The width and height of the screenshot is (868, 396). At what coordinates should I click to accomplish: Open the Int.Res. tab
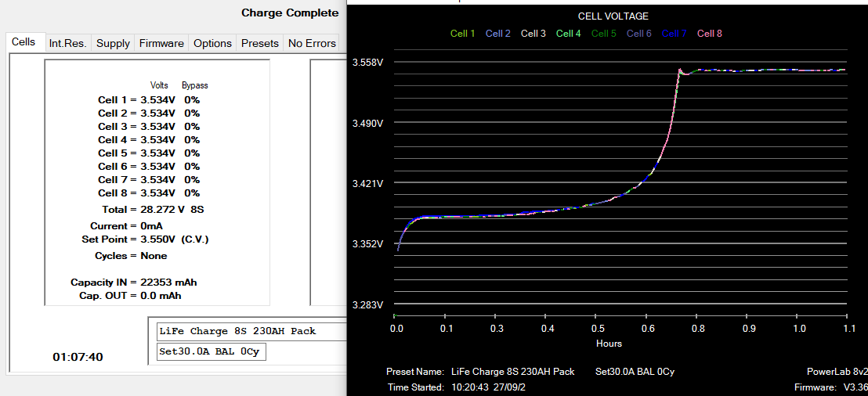pos(68,43)
